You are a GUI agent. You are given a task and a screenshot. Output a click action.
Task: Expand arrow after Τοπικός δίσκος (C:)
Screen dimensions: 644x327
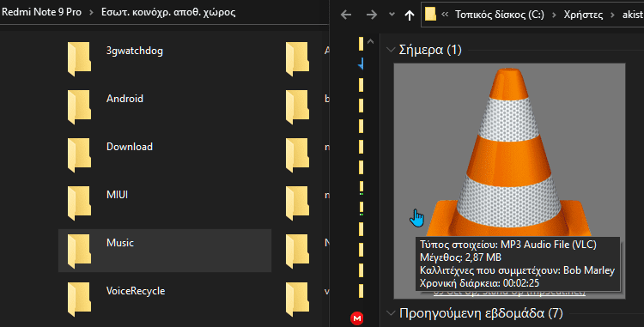(554, 15)
